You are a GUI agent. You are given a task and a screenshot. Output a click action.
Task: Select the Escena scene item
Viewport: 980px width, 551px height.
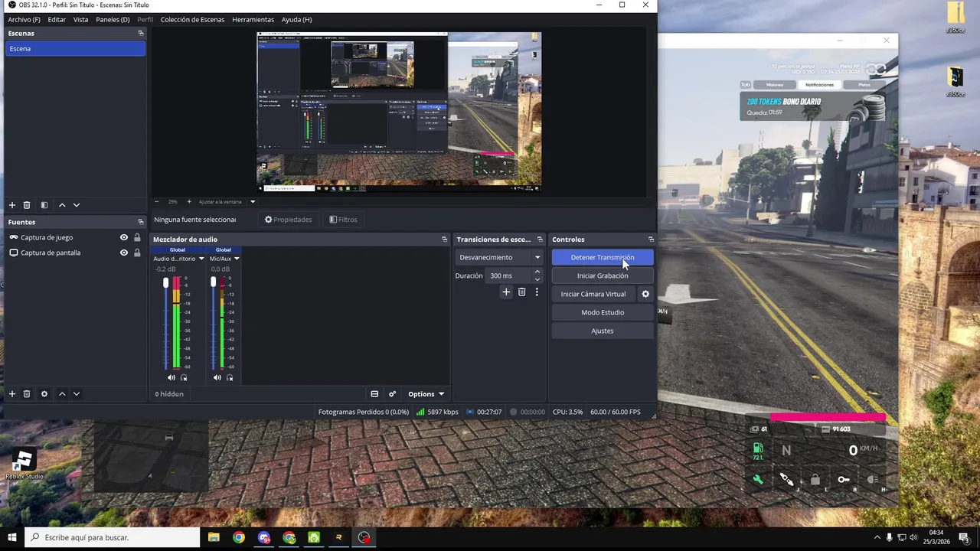(75, 48)
